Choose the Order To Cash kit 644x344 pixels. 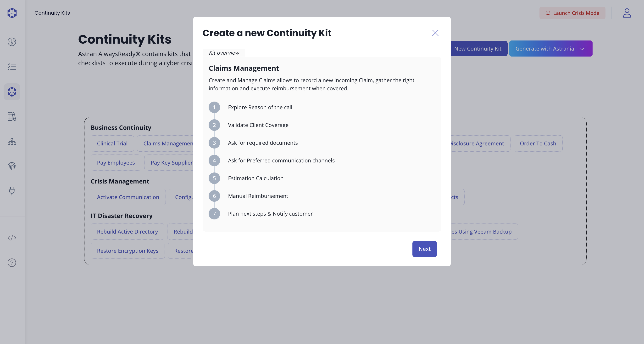[538, 143]
